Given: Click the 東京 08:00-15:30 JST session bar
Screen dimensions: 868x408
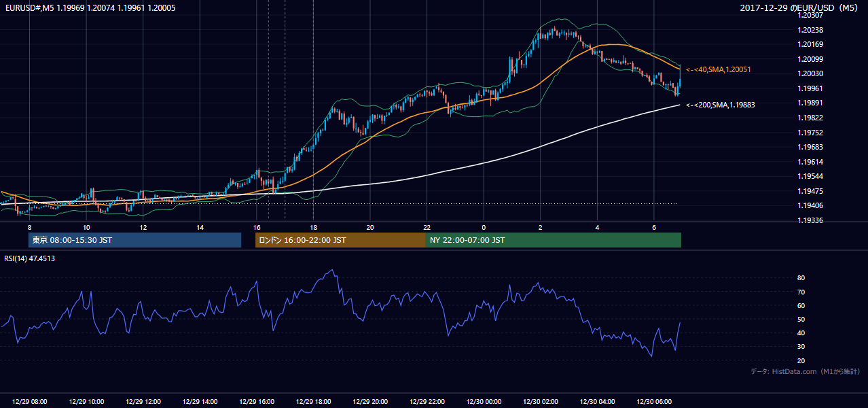Looking at the screenshot, I should click(x=134, y=240).
